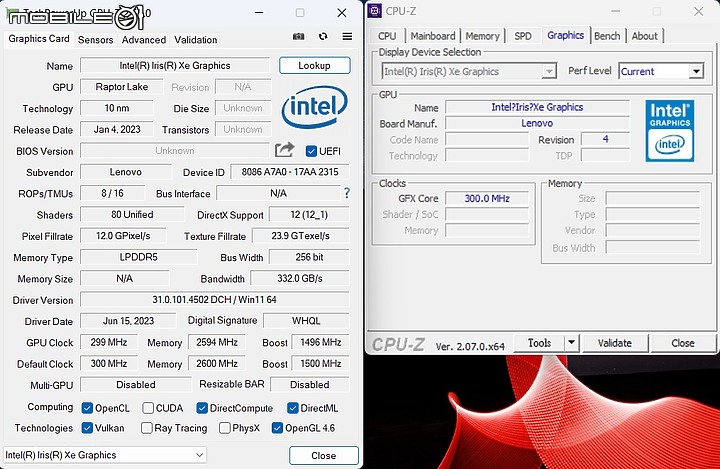Click the Texture Fillrate field
This screenshot has width=720, height=469.
pyautogui.click(x=300, y=236)
